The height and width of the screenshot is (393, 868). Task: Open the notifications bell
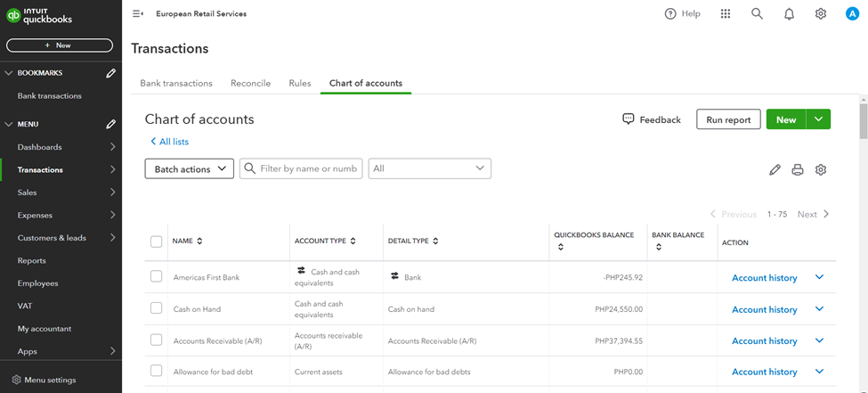click(x=789, y=14)
